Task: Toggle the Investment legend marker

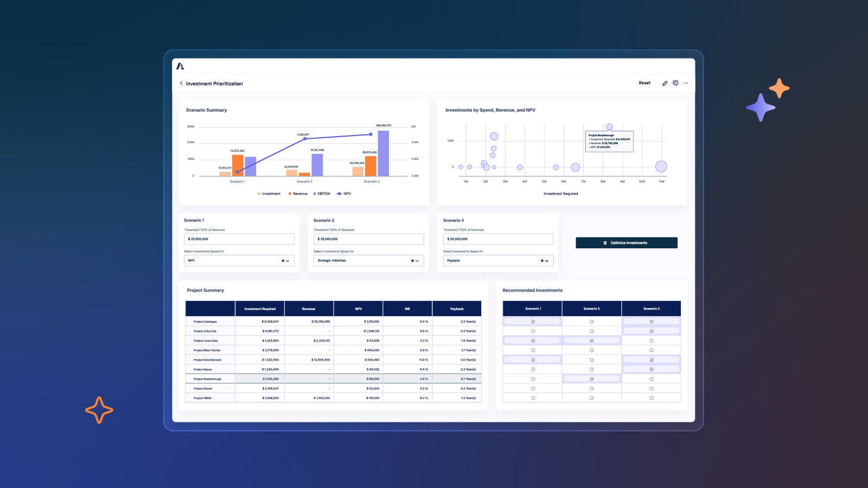Action: tap(259, 194)
